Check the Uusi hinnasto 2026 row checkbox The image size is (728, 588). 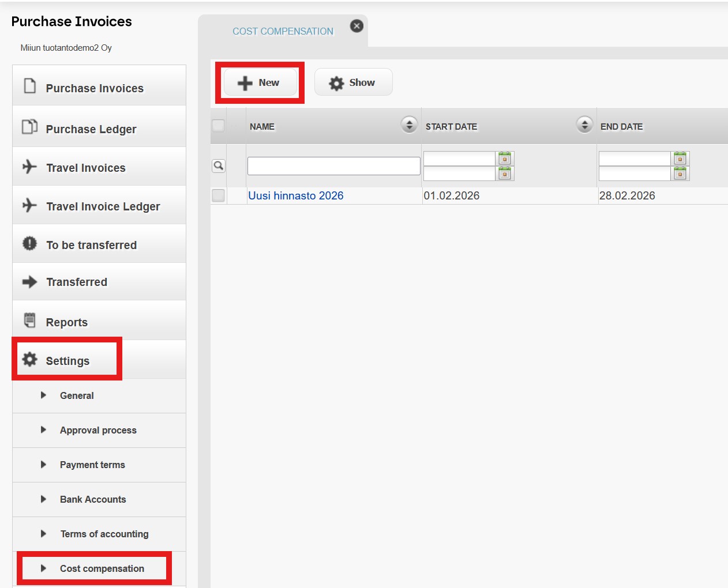pyautogui.click(x=218, y=195)
